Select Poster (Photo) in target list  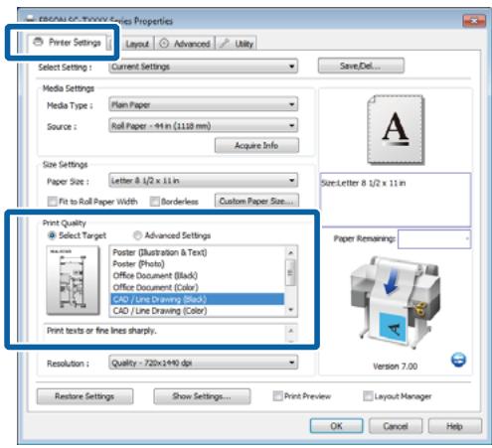click(x=197, y=264)
